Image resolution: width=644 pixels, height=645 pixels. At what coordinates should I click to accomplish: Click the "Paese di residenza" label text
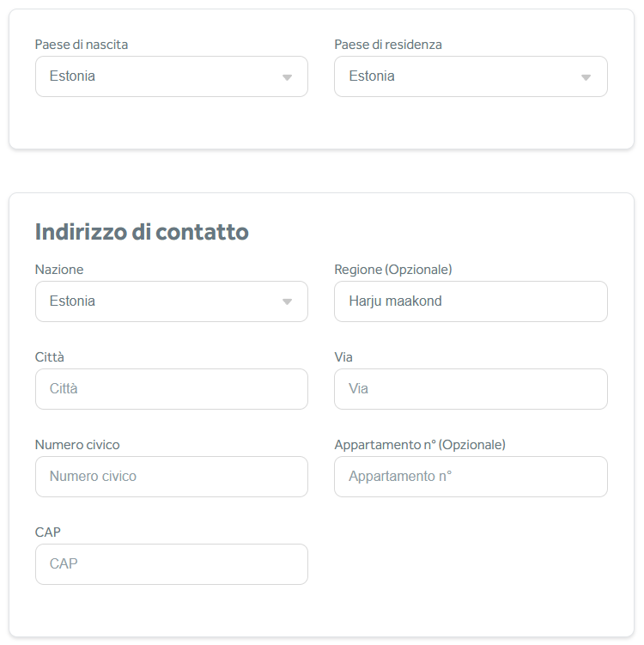(388, 45)
